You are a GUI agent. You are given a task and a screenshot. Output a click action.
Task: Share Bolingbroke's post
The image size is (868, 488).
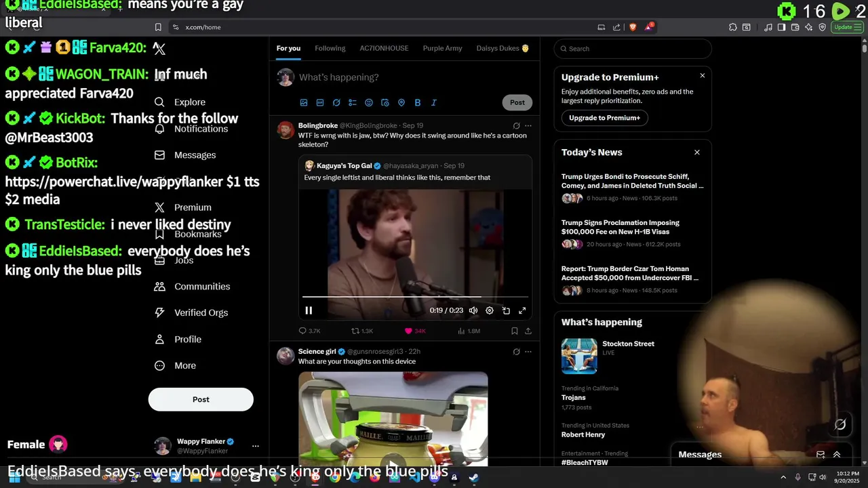(528, 331)
